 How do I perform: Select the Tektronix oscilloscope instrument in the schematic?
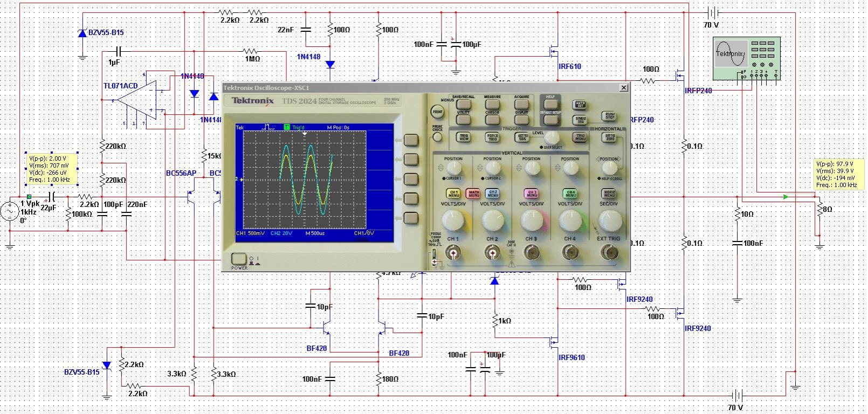point(747,59)
